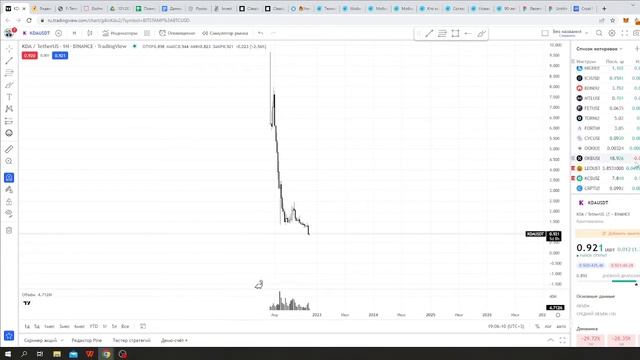Image resolution: width=640 pixels, height=360 pixels.
Task: Toggle fullscreen mode icon
Action: click(624, 33)
